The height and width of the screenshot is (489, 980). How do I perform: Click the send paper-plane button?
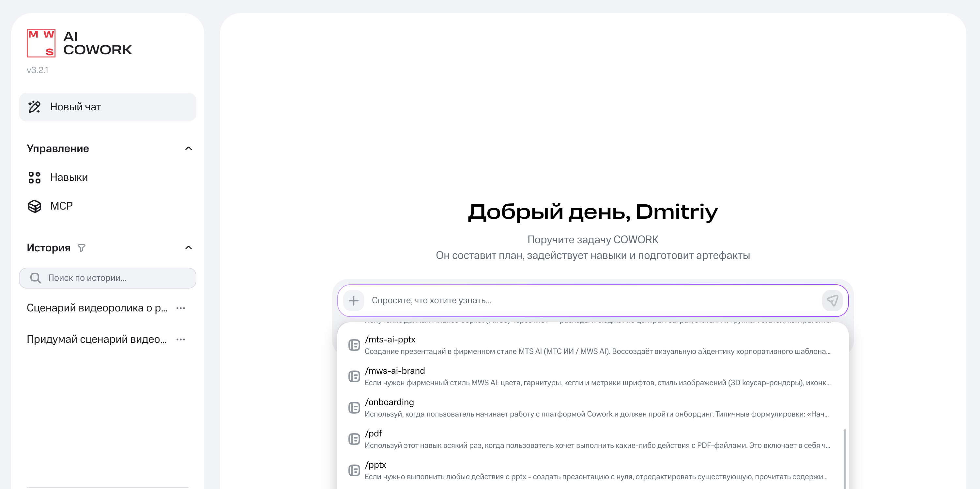pyautogui.click(x=832, y=301)
